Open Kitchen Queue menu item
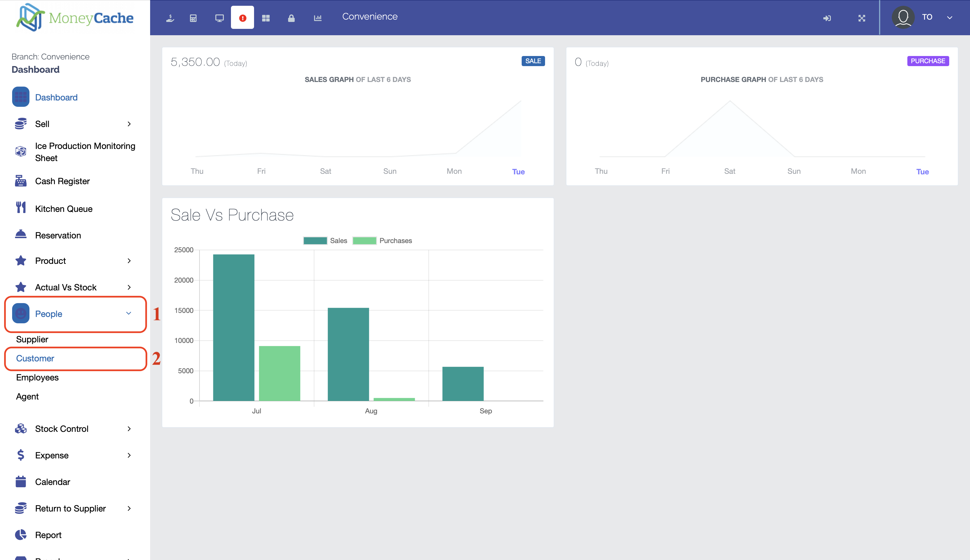 click(x=64, y=209)
